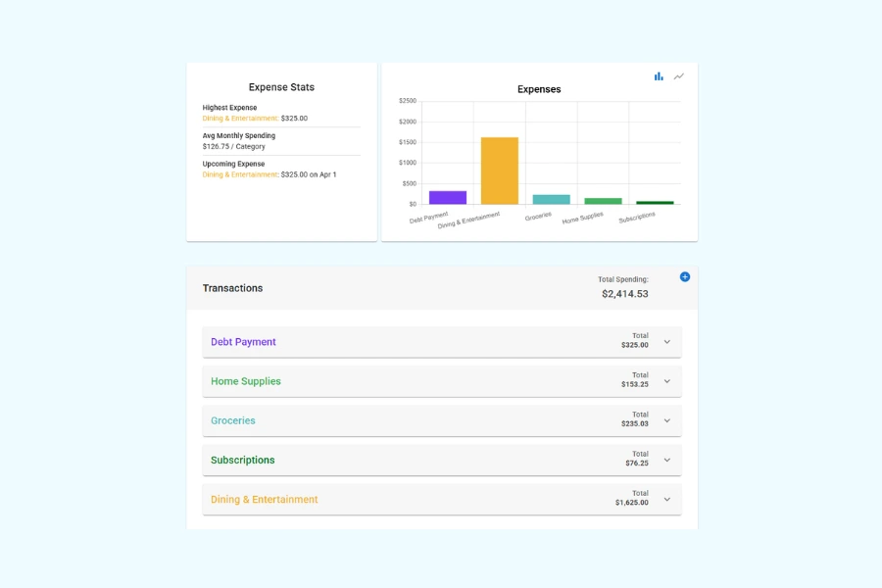
Task: Click Dining & Entertainment category title
Action: coord(265,499)
